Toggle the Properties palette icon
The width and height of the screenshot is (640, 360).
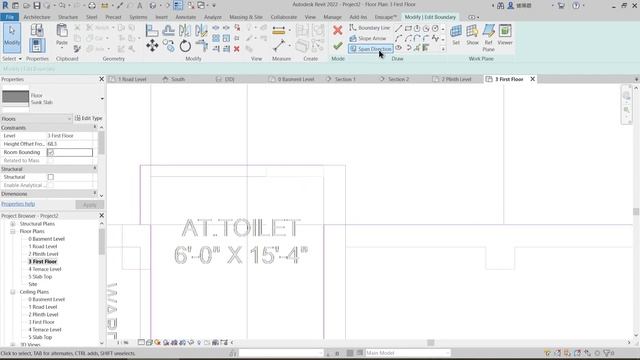tap(37, 45)
